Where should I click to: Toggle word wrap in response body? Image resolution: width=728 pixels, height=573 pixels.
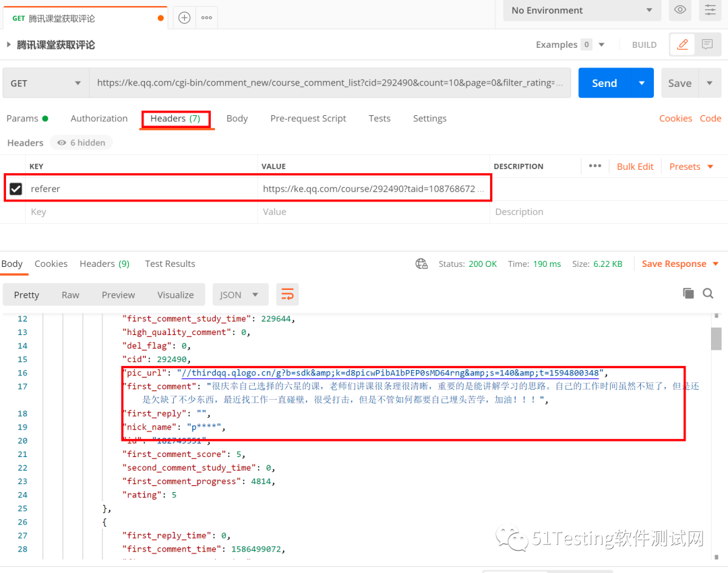click(x=288, y=295)
